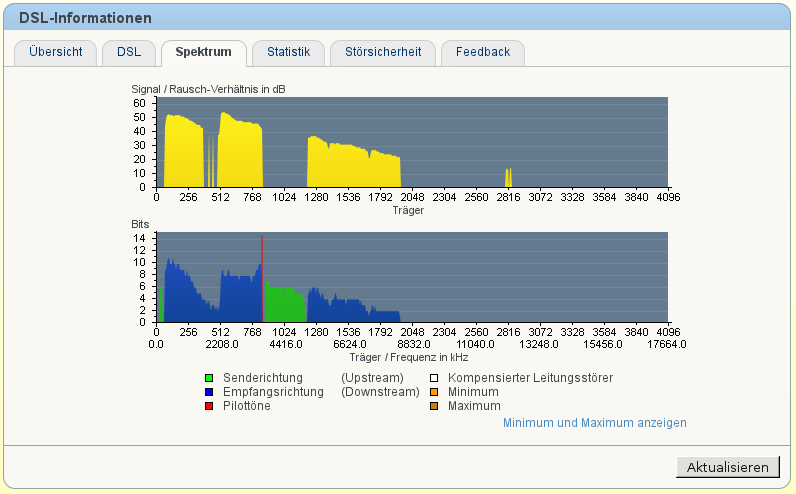The image size is (796, 494).
Task: Click the red pilot tone line in Bits chart
Action: (262, 279)
